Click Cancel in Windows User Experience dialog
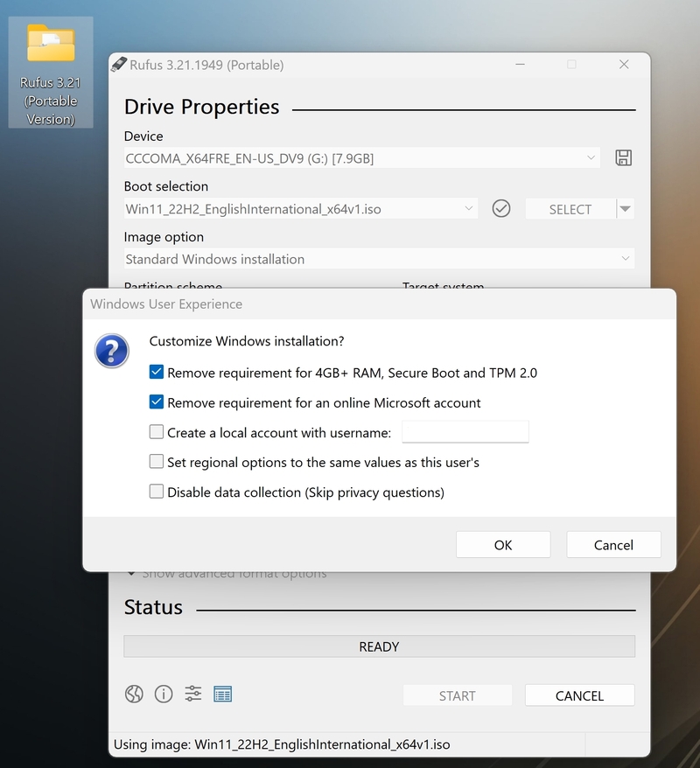 613,545
